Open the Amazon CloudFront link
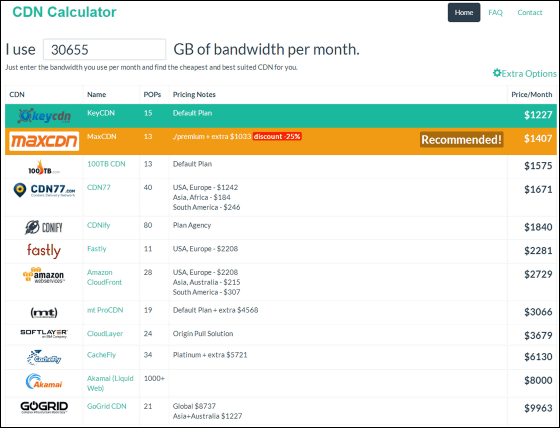This screenshot has width=560, height=428. click(x=104, y=277)
